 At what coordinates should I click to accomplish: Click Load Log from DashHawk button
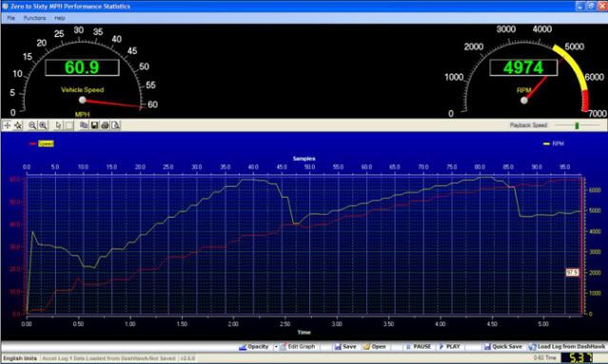coord(567,347)
